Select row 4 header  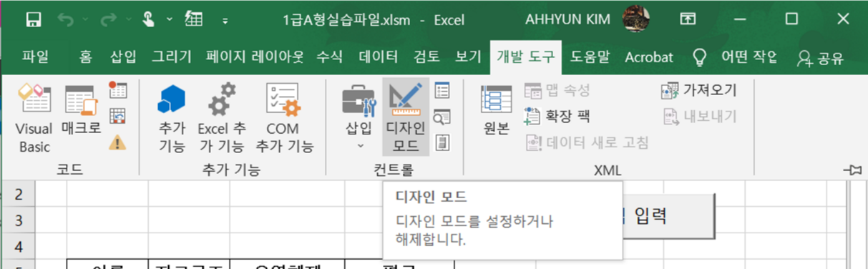[x=19, y=246]
